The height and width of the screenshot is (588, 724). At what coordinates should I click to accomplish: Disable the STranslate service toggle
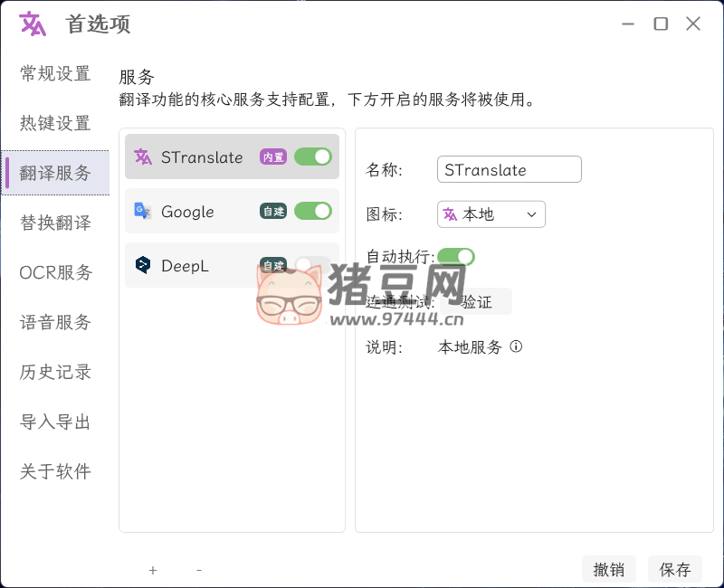pos(313,157)
